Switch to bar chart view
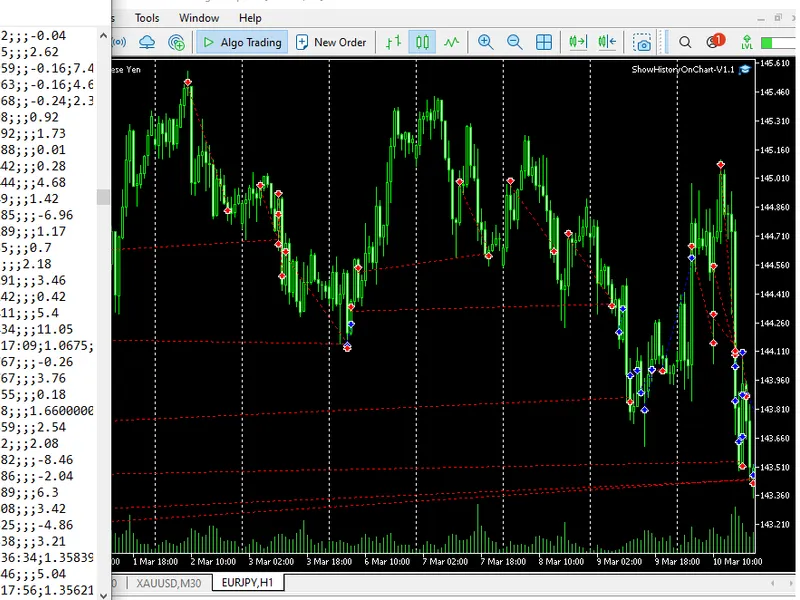Image resolution: width=800 pixels, height=600 pixels. (393, 42)
